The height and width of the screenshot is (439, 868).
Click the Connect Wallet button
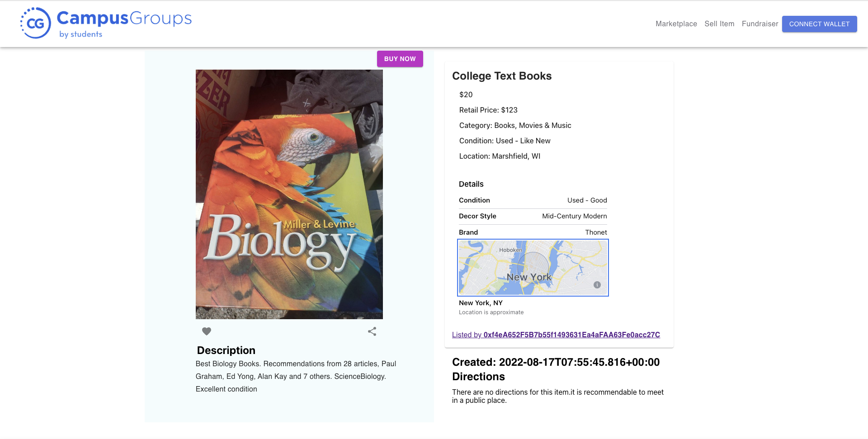pyautogui.click(x=819, y=24)
